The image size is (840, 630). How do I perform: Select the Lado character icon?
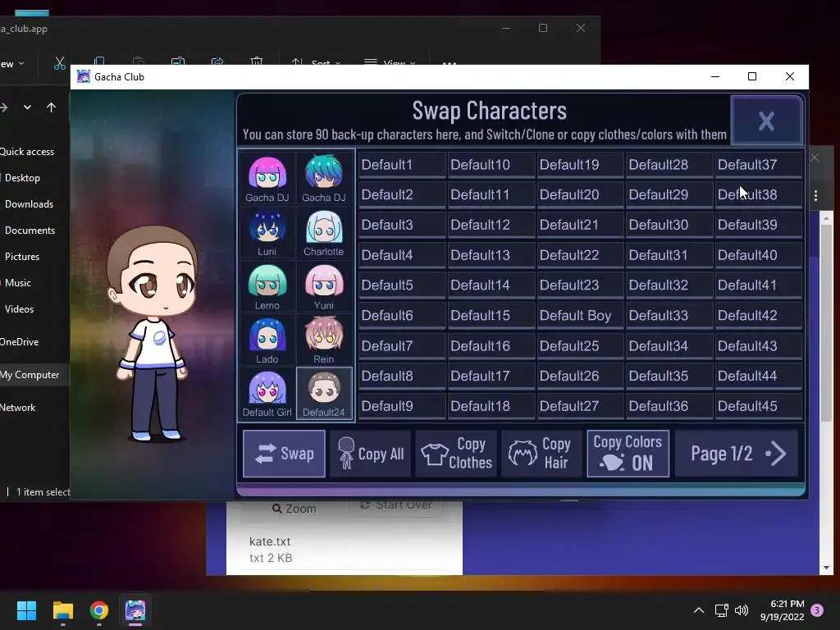click(x=267, y=340)
